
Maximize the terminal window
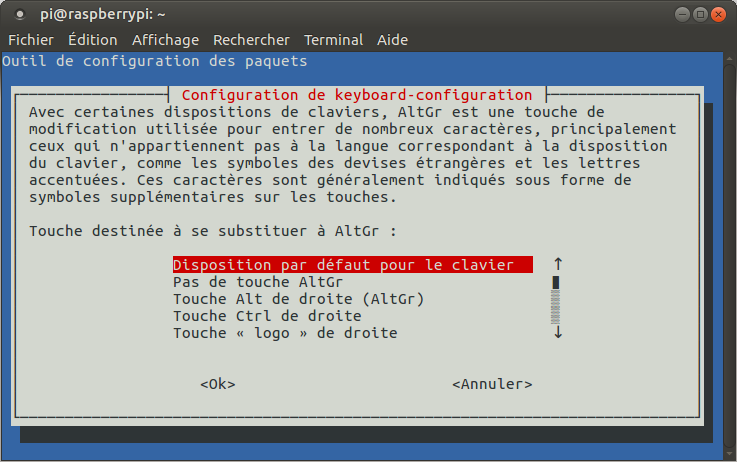(700, 14)
